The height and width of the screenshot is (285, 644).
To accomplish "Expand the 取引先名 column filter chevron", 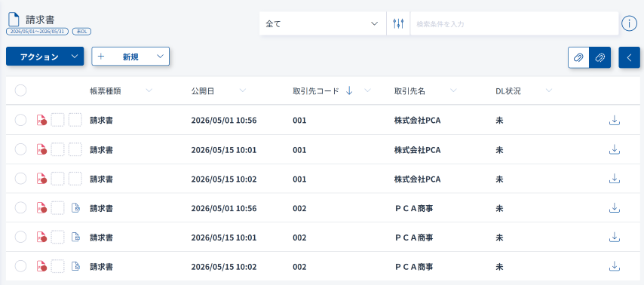I will point(453,90).
